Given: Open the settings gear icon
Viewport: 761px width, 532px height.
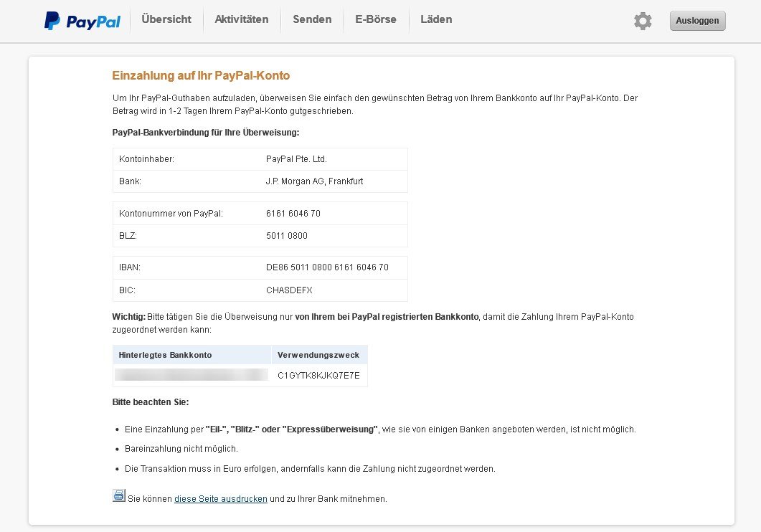Looking at the screenshot, I should coord(643,21).
